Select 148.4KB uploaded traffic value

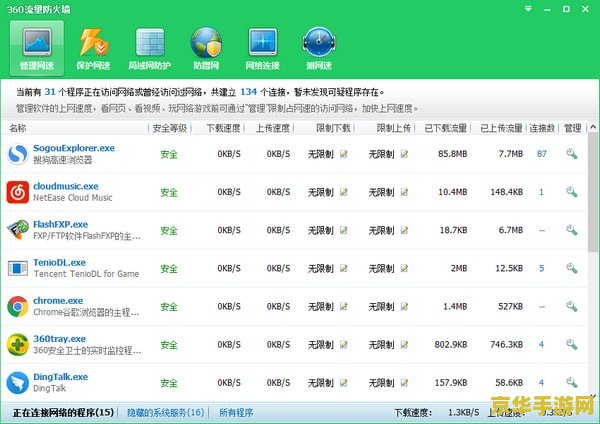pos(507,192)
